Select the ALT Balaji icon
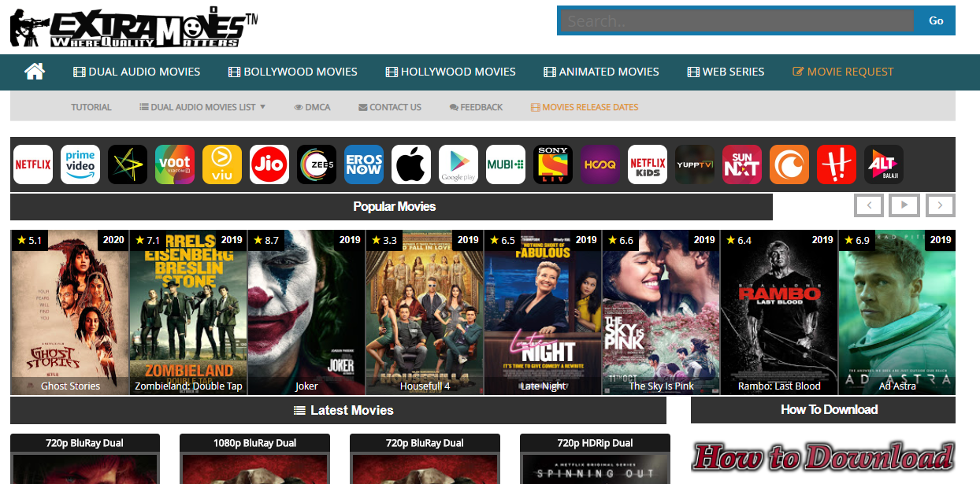Image resolution: width=980 pixels, height=484 pixels. tap(883, 164)
